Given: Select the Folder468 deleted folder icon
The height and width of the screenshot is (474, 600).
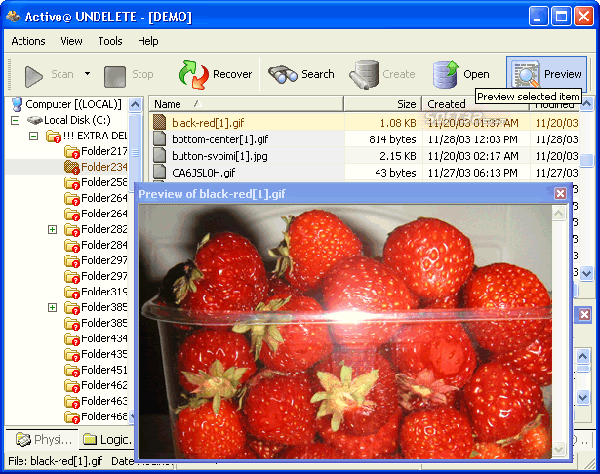Looking at the screenshot, I should 72,417.
